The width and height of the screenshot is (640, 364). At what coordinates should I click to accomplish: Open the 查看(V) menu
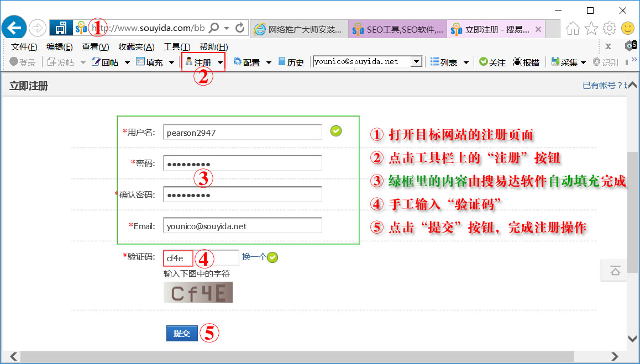(x=95, y=47)
